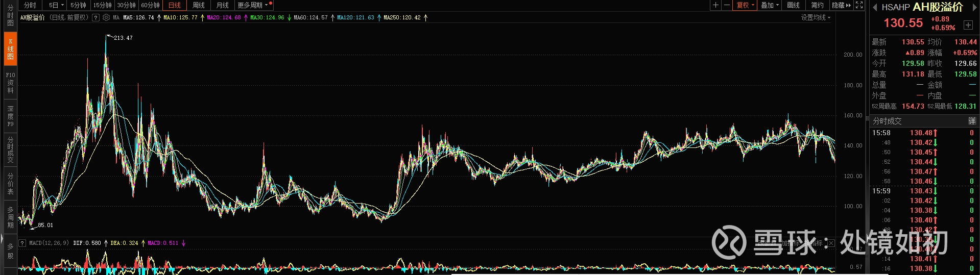
Task: Click the 85.01 low price marker
Action: (x=45, y=225)
